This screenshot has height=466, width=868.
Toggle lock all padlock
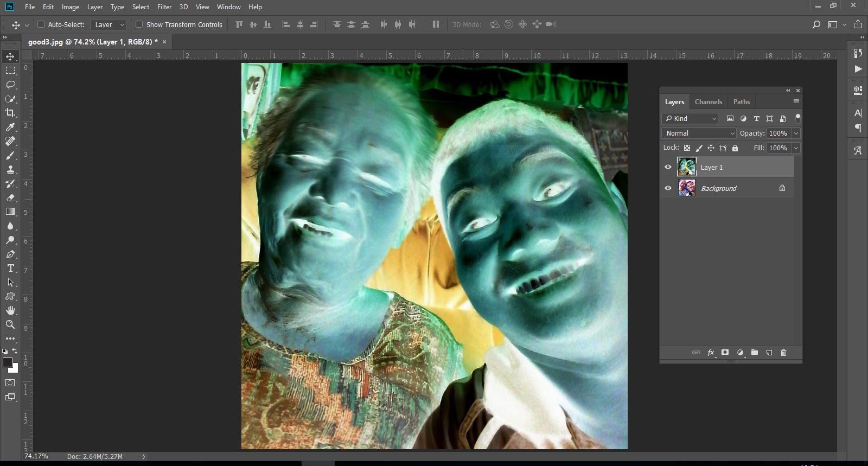(x=735, y=148)
